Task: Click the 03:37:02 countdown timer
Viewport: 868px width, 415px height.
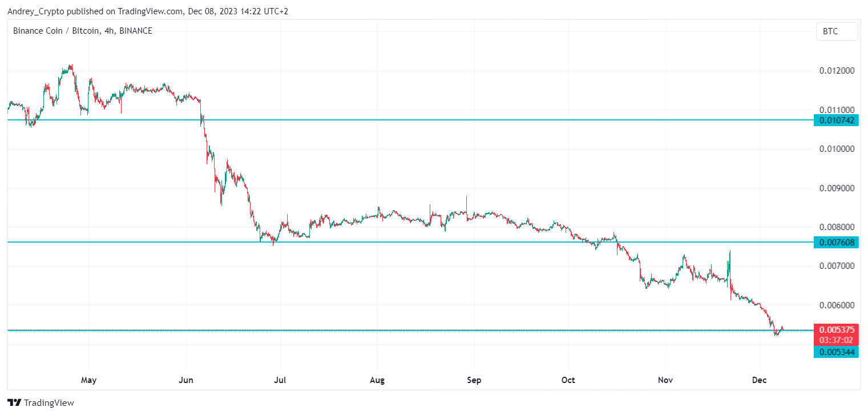Action: coord(837,340)
